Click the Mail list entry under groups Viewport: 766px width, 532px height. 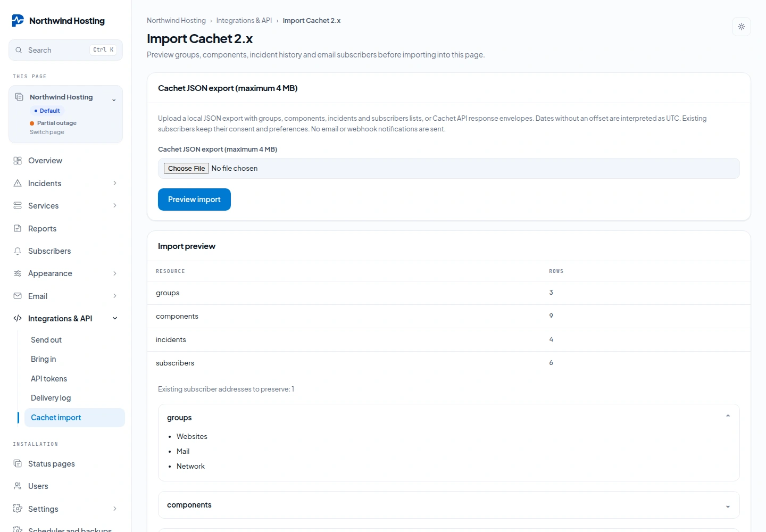point(183,451)
